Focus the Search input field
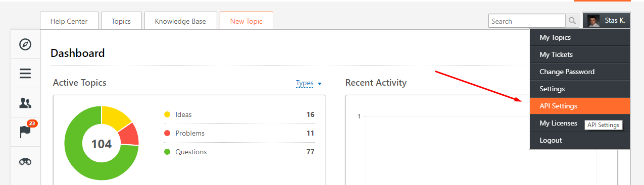Screen dimensions: 644x185 point(527,21)
